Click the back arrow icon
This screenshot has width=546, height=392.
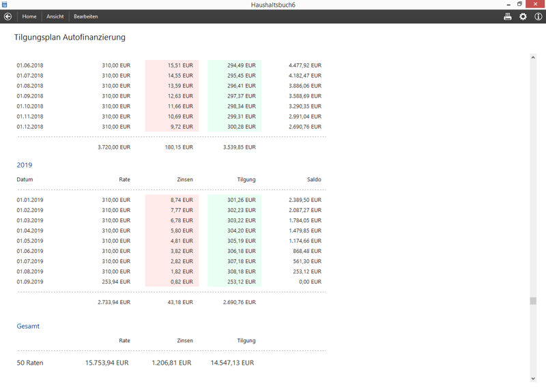pos(8,16)
